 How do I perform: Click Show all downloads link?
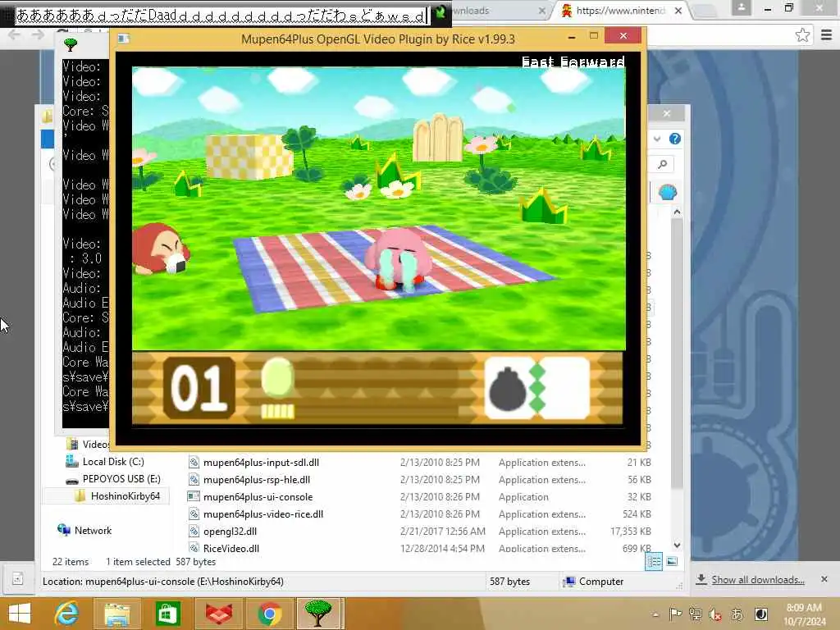[x=757, y=580]
